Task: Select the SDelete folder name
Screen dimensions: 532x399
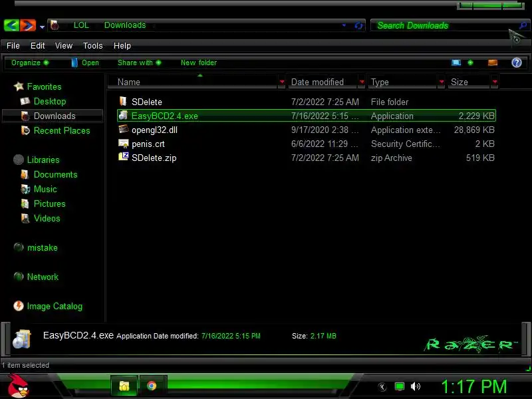Action: point(146,102)
